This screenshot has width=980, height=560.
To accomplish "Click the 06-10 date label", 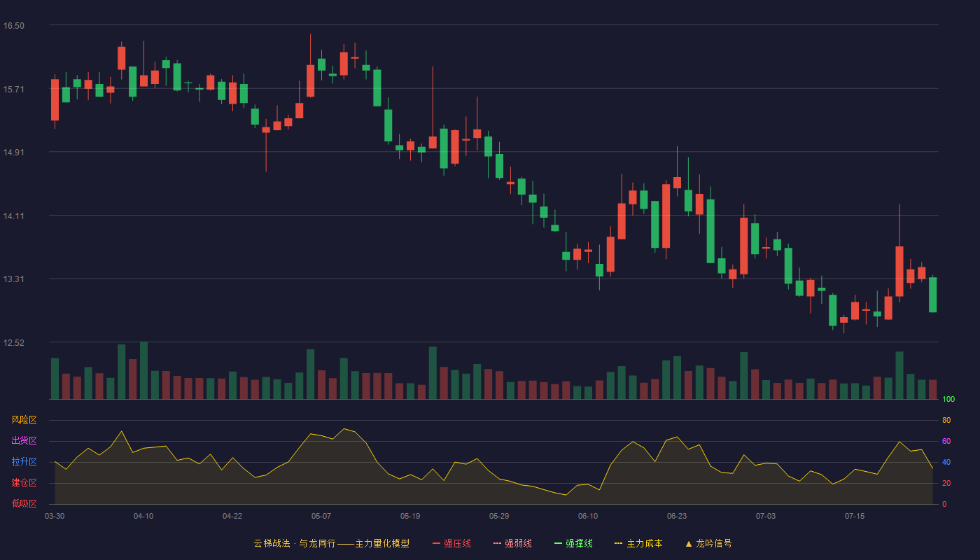I will 588,516.
